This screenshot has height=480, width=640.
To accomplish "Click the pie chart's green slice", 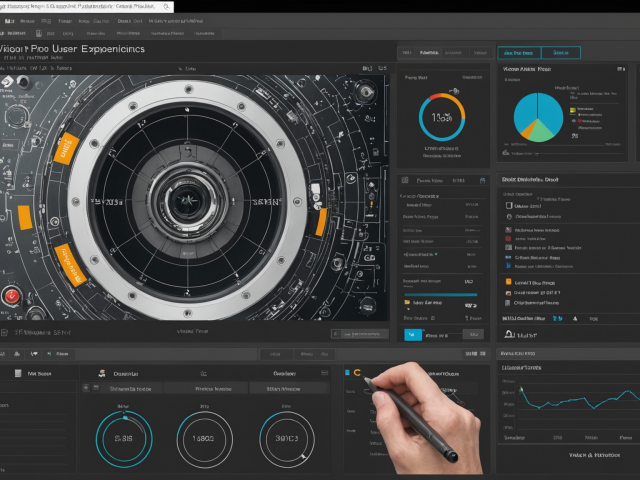I will coord(542,130).
